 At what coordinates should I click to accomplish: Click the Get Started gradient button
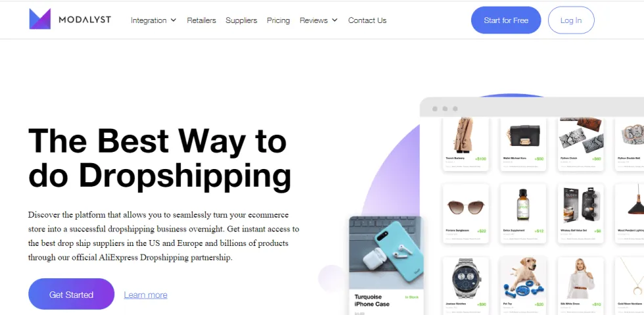[71, 295]
